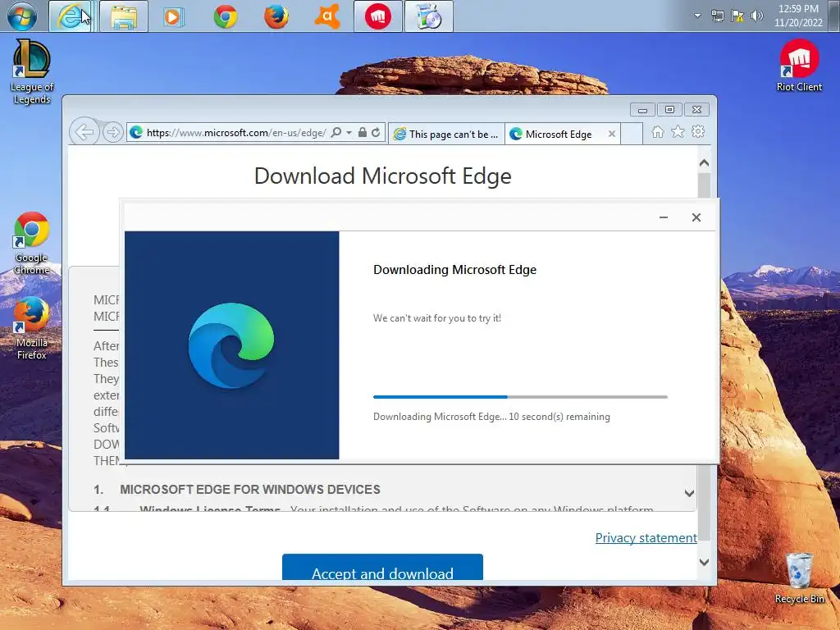Open Windows Explorer folder from taskbar
Image resolution: width=840 pixels, height=630 pixels.
point(124,16)
